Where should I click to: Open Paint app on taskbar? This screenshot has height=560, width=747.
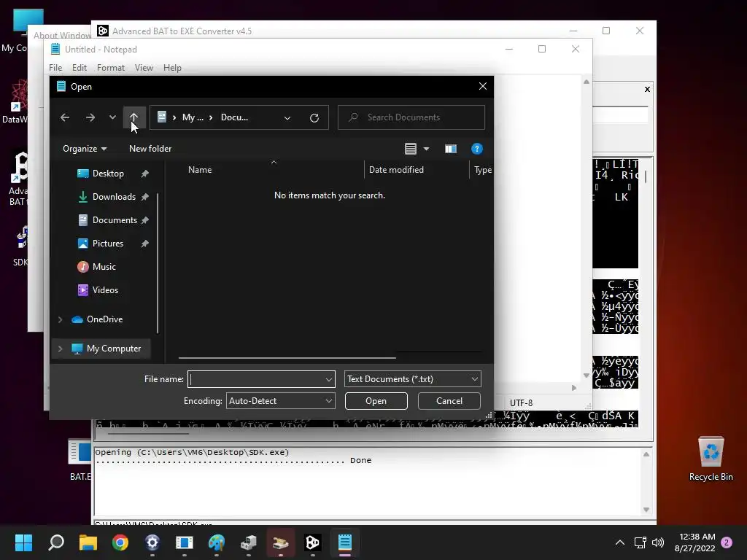click(x=216, y=542)
